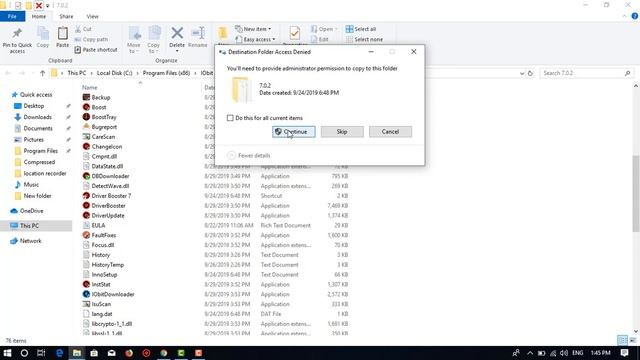The image size is (640, 360).
Task: Switch to the Home ribbon tab
Action: pyautogui.click(x=39, y=16)
